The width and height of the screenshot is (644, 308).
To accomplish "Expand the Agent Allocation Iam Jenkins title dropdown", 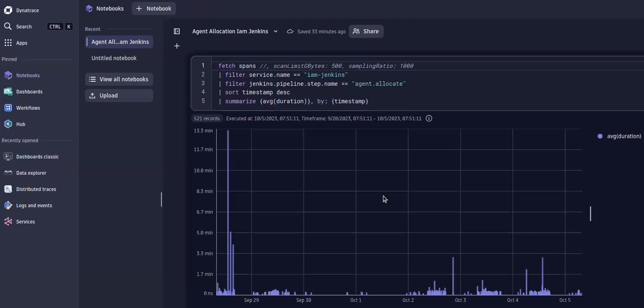I will click(276, 31).
